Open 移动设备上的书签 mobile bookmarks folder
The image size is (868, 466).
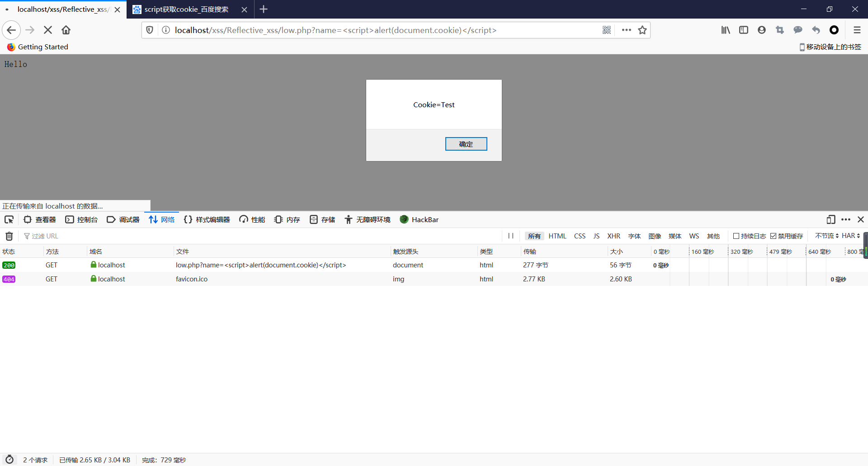pos(830,47)
